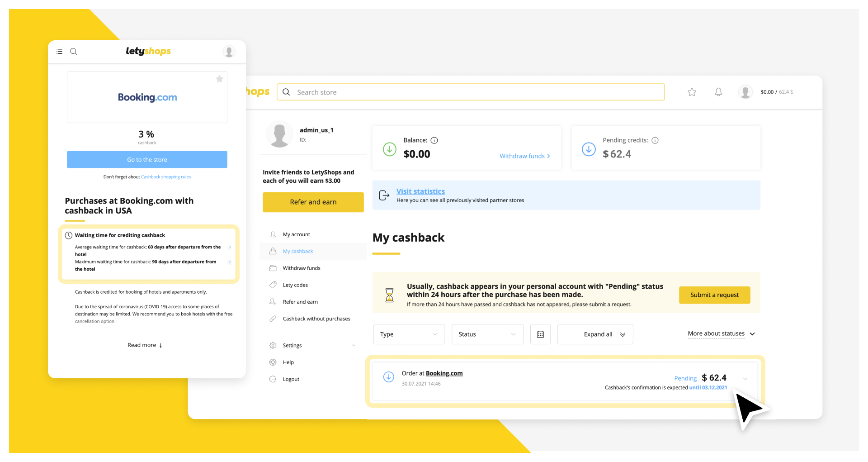This screenshot has width=868, height=462.
Task: Click Waiting time for crediting cashback heading
Action: [x=120, y=235]
